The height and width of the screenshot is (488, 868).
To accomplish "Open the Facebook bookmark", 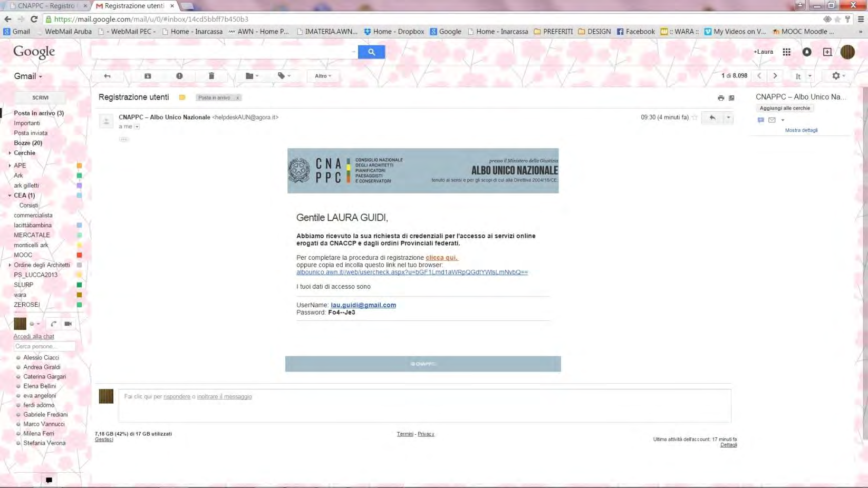I will pyautogui.click(x=635, y=32).
